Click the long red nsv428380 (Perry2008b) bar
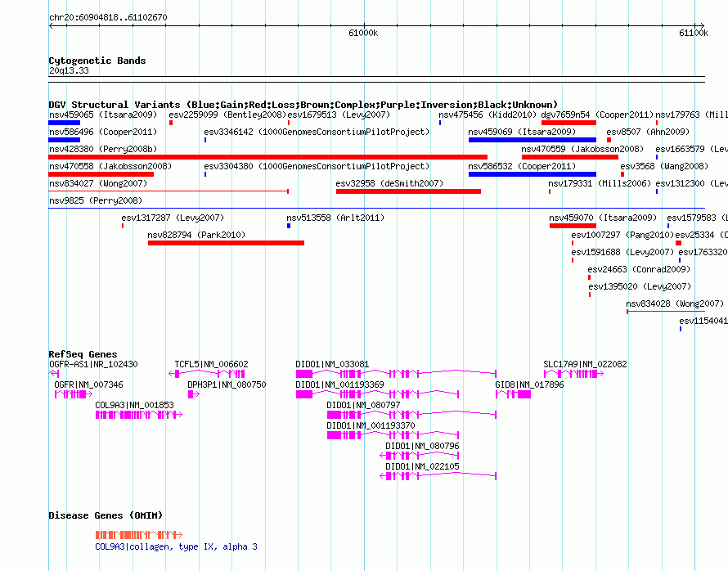 pyautogui.click(x=268, y=157)
